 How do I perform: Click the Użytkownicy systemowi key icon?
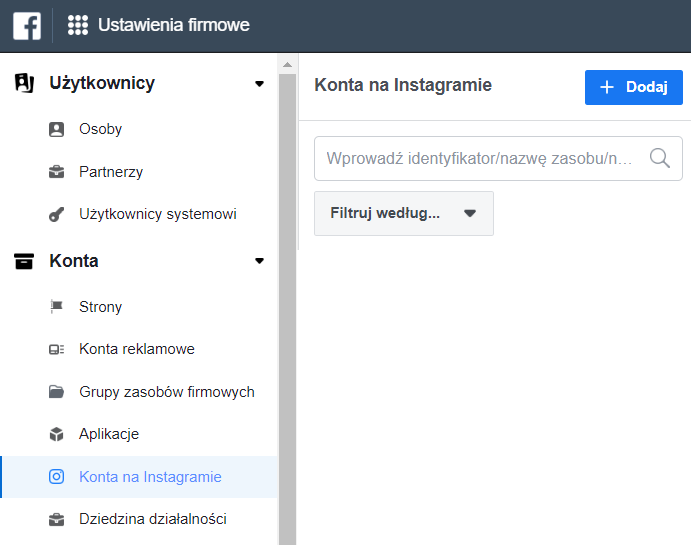pos(56,214)
